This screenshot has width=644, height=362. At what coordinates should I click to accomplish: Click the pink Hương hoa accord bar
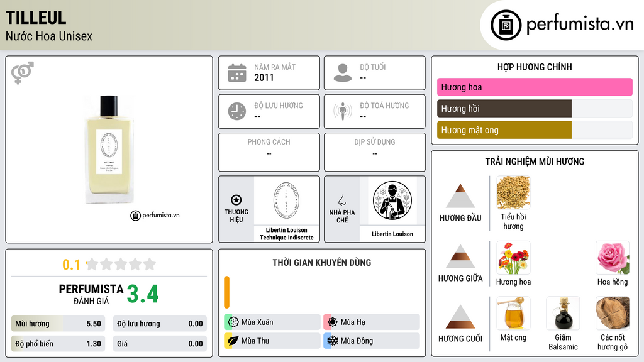[535, 87]
